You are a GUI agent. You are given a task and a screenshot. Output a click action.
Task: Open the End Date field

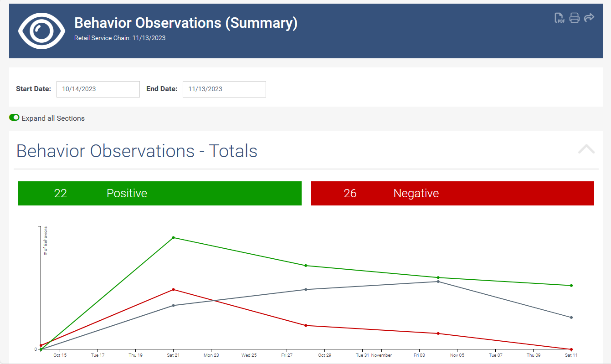pyautogui.click(x=224, y=89)
